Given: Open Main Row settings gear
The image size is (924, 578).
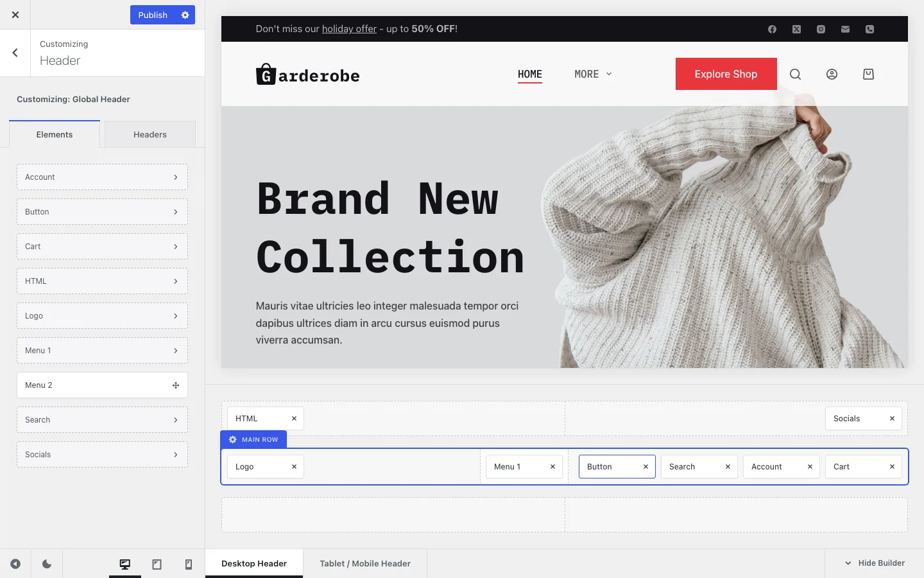Looking at the screenshot, I should [x=233, y=439].
